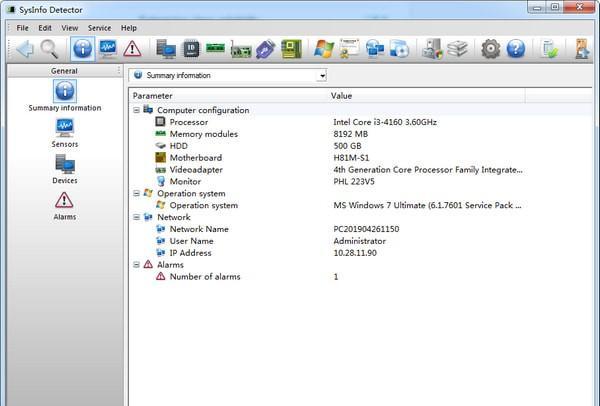This screenshot has height=406, width=600.
Task: Click the yellow motherboard toolbar icon
Action: point(291,49)
